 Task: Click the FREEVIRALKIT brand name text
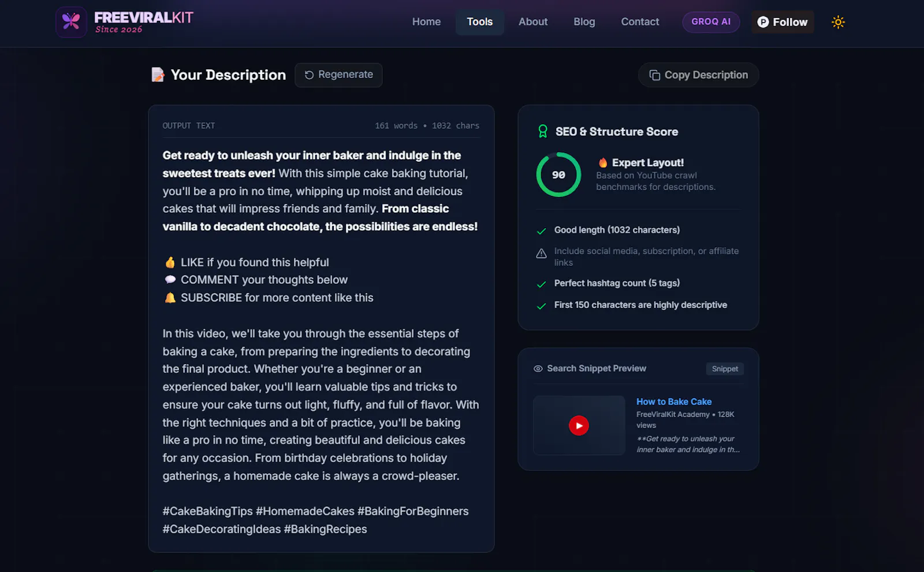pyautogui.click(x=144, y=17)
